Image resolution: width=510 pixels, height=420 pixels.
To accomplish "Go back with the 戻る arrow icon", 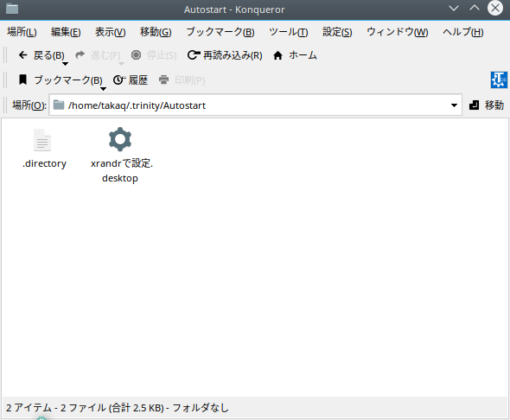I will 22,55.
